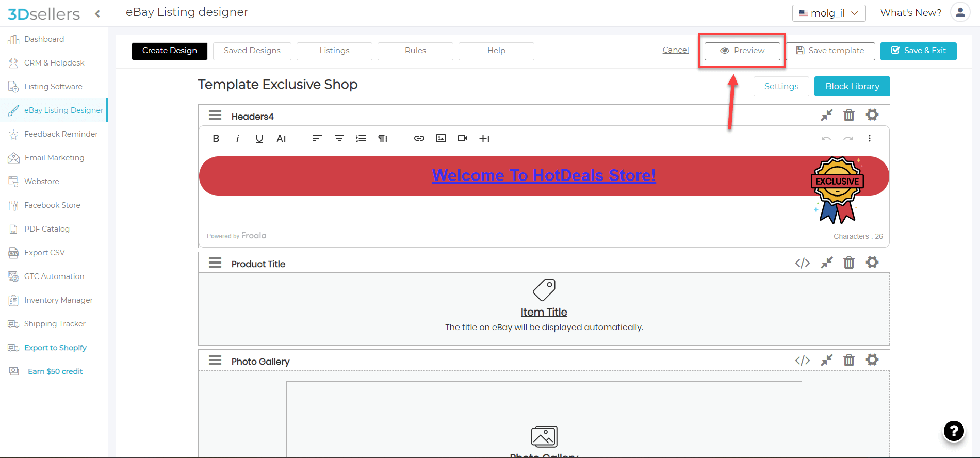Click Save template button
This screenshot has height=458, width=980.
click(830, 51)
